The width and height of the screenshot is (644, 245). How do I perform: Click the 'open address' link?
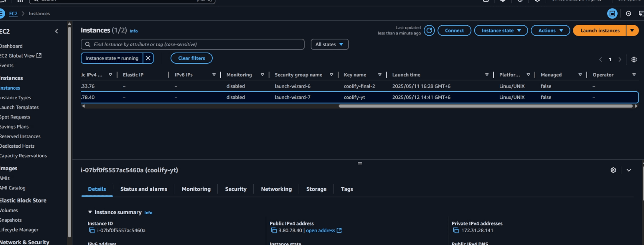tap(324, 231)
